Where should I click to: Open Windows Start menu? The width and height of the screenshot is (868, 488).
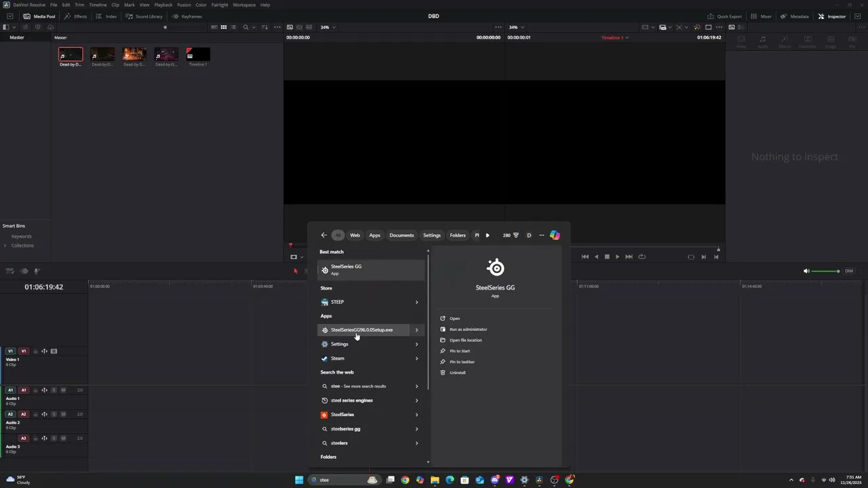tap(299, 480)
